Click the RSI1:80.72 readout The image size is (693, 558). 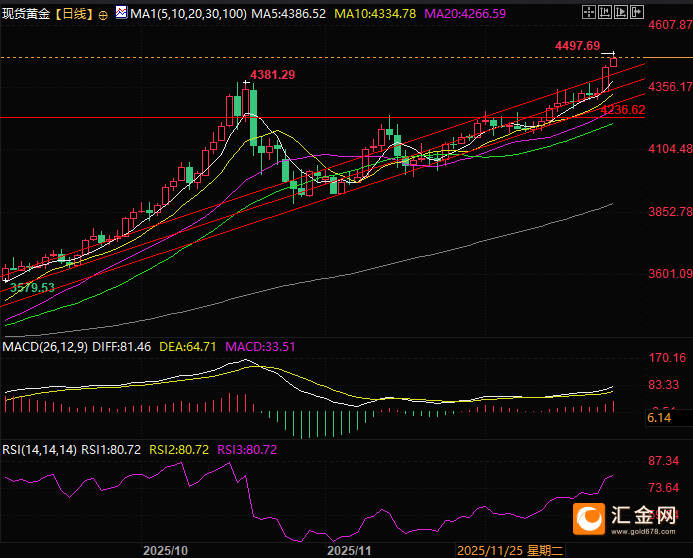(x=111, y=450)
